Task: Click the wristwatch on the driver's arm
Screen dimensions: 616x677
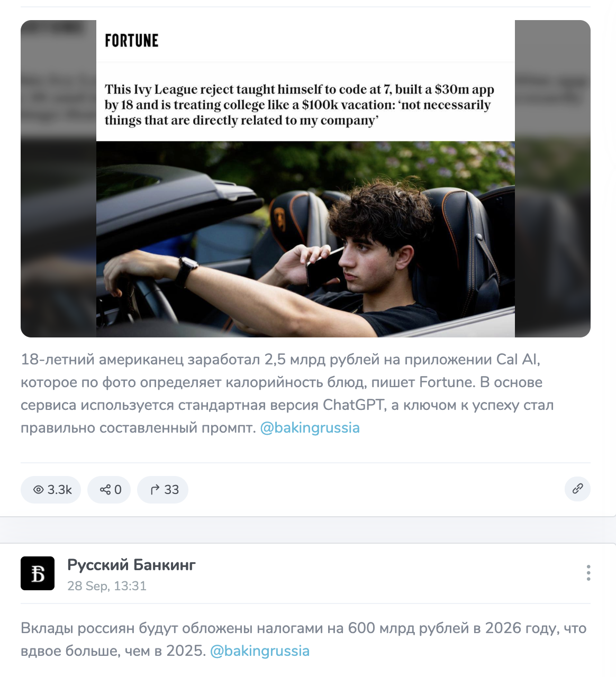Action: pyautogui.click(x=187, y=270)
